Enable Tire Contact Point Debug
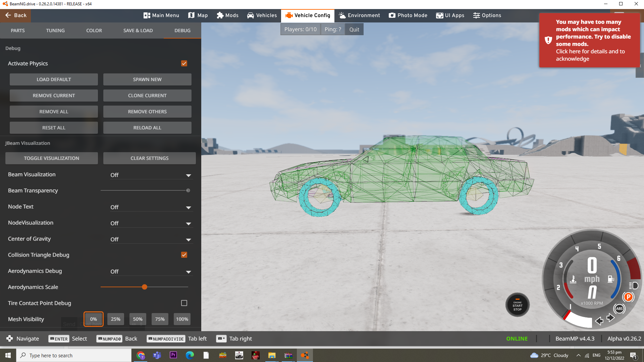 [x=184, y=303]
